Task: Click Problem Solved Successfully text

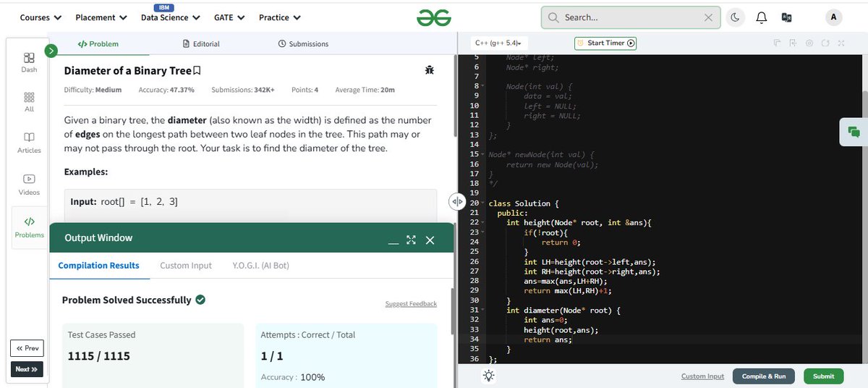Action: [127, 300]
